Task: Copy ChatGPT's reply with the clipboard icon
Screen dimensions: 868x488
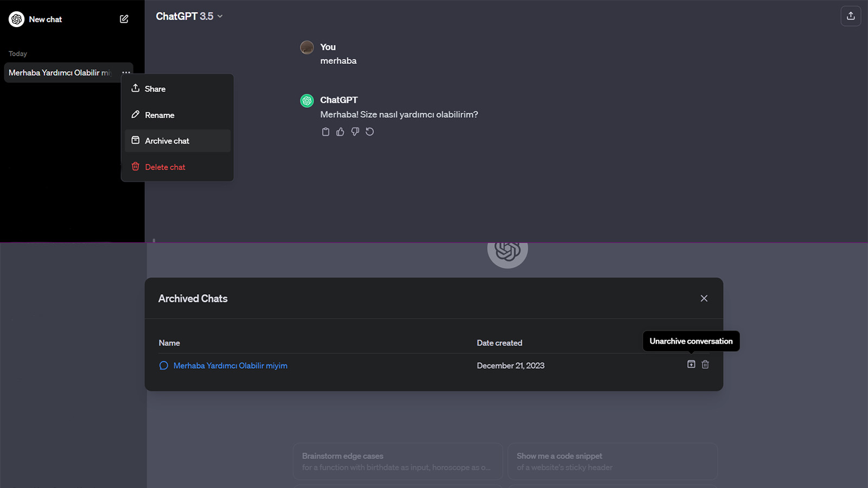Action: click(325, 132)
